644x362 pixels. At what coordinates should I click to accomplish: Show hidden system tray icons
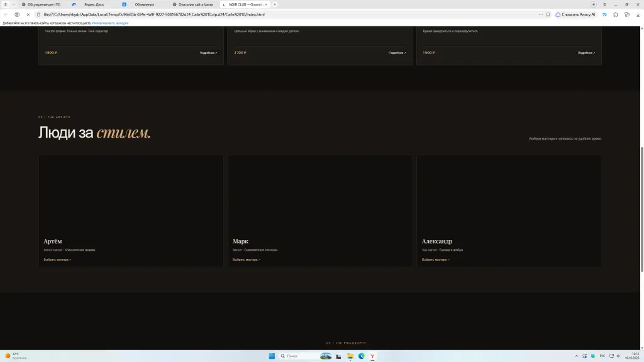576,356
